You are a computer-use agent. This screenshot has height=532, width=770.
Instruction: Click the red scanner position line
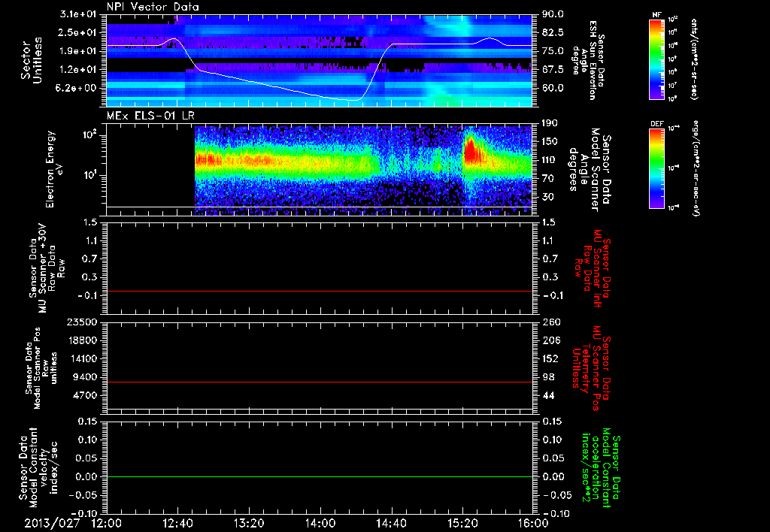pos(320,382)
